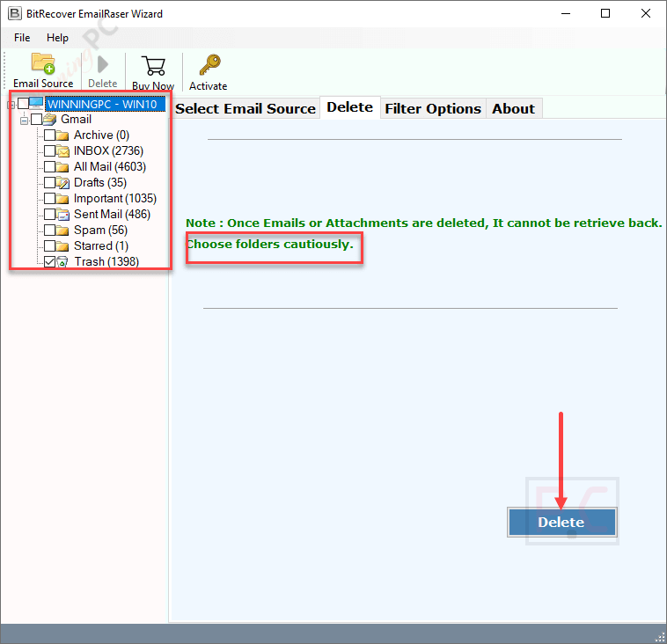Image resolution: width=667 pixels, height=644 pixels.
Task: Select the Important (1035) folder label
Action: (115, 198)
